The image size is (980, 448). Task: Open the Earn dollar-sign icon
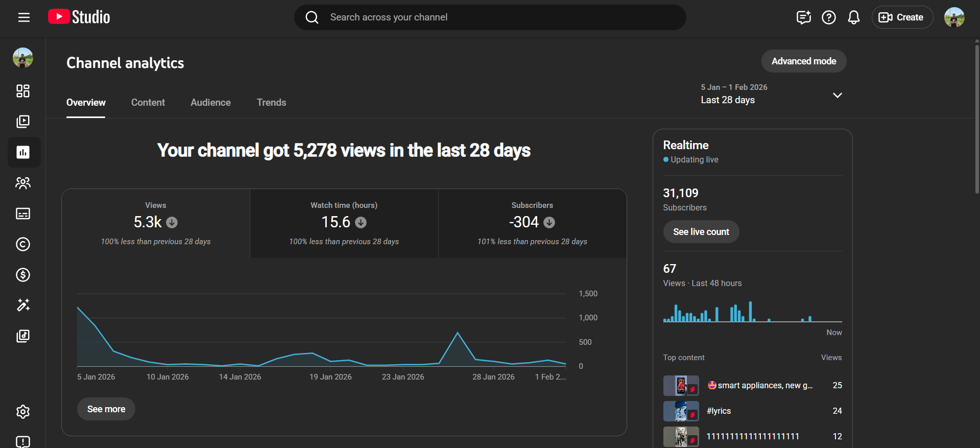pos(23,275)
